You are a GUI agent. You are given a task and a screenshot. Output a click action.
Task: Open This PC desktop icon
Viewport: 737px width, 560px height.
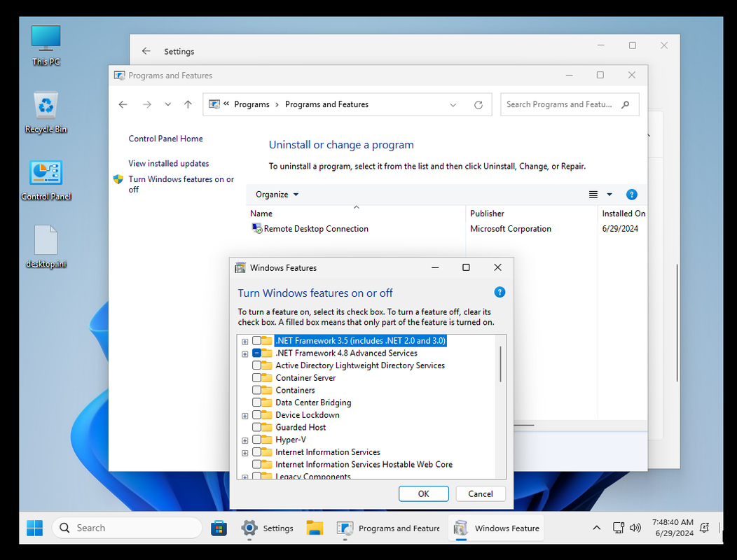(46, 45)
